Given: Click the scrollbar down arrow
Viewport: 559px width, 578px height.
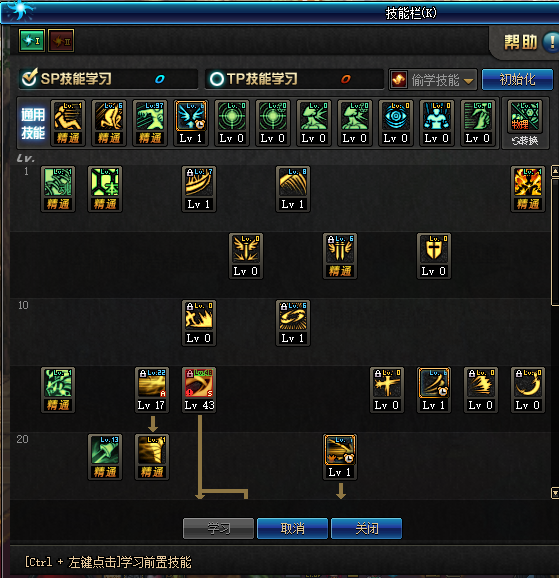Looking at the screenshot, I should click(555, 493).
